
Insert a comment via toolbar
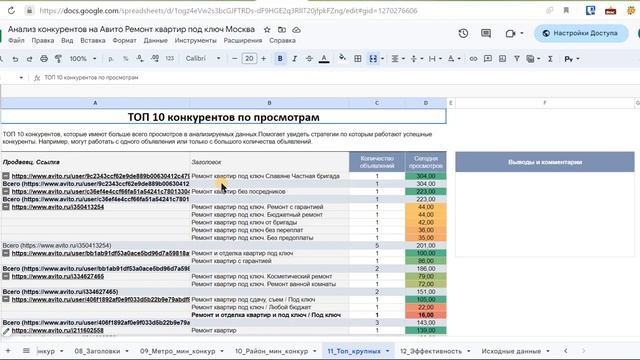pyautogui.click(x=487, y=59)
